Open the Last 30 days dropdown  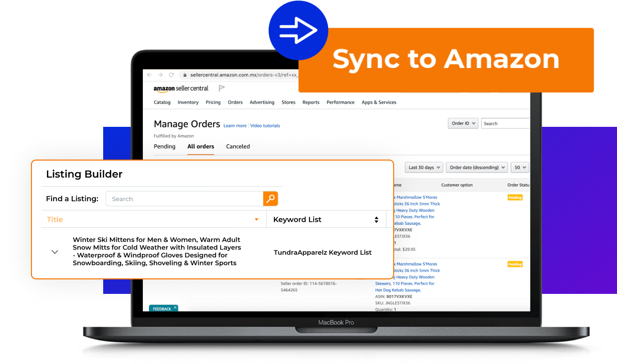[424, 168]
